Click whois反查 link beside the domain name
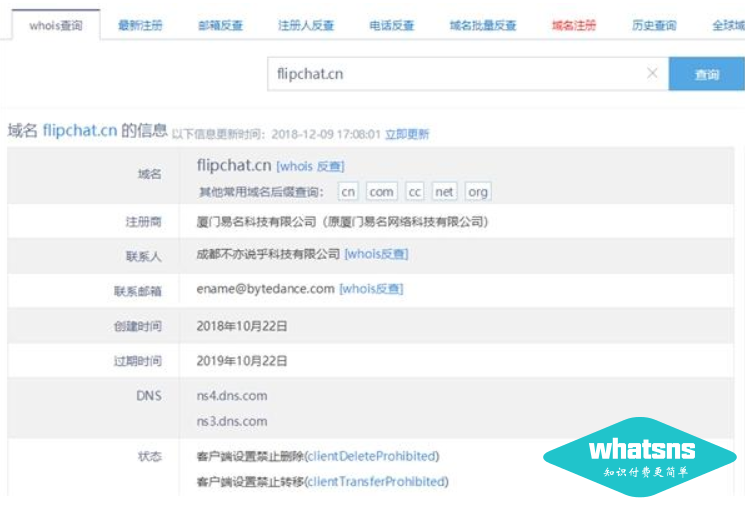Screen dimensions: 745x509 [x=311, y=166]
